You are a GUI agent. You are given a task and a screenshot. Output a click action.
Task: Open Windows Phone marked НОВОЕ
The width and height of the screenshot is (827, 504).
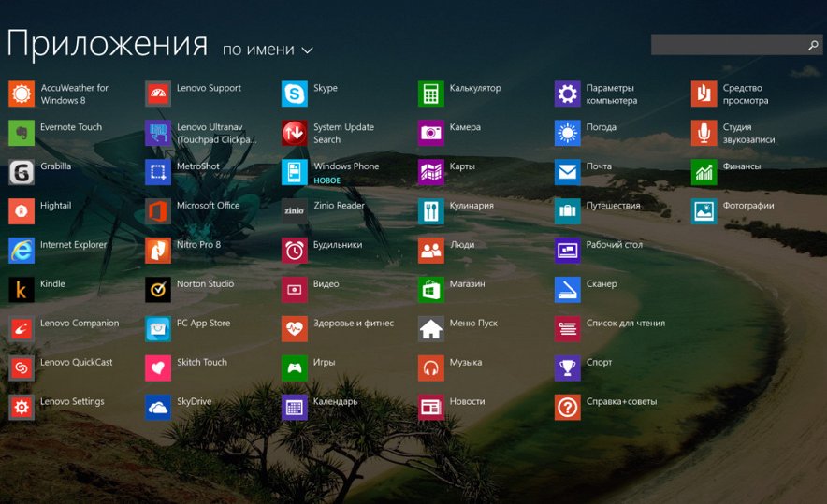[x=295, y=172]
